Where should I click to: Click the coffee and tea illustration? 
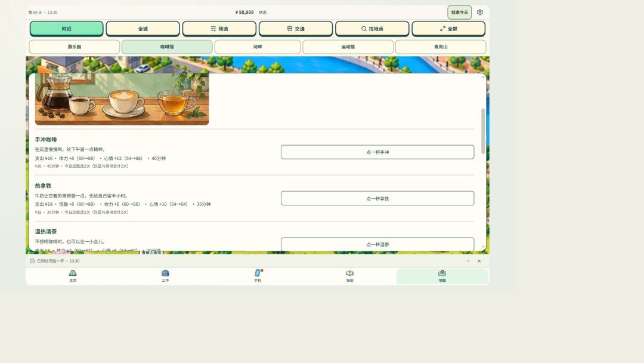122,99
